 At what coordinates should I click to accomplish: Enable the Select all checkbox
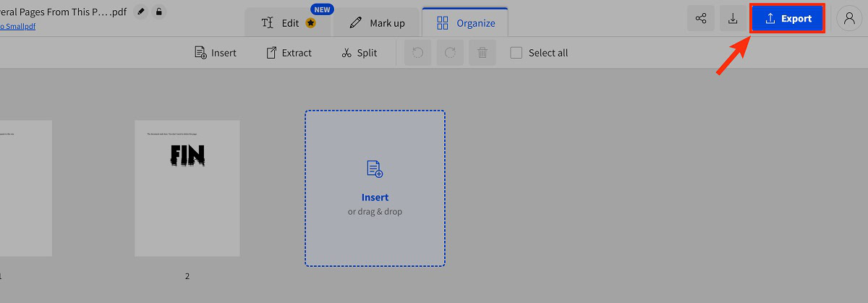click(516, 53)
